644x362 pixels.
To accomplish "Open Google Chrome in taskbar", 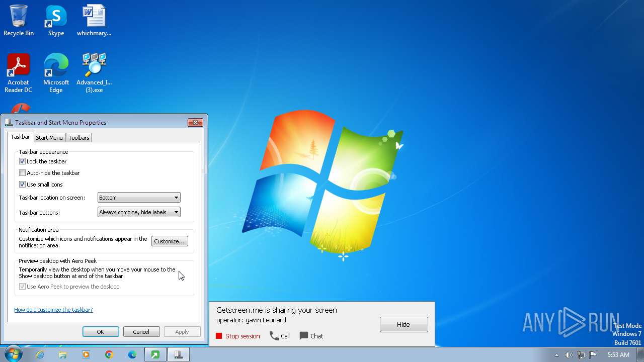I will (109, 354).
